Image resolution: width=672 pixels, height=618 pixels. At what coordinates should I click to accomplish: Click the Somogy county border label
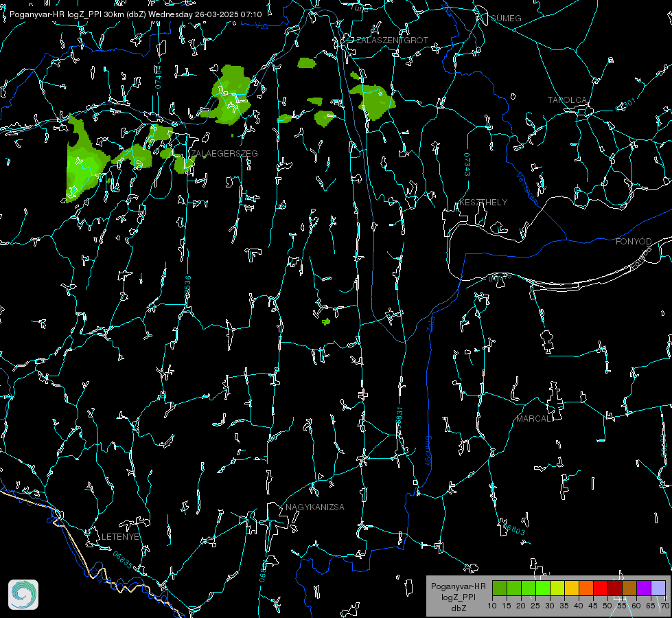pyautogui.click(x=428, y=451)
